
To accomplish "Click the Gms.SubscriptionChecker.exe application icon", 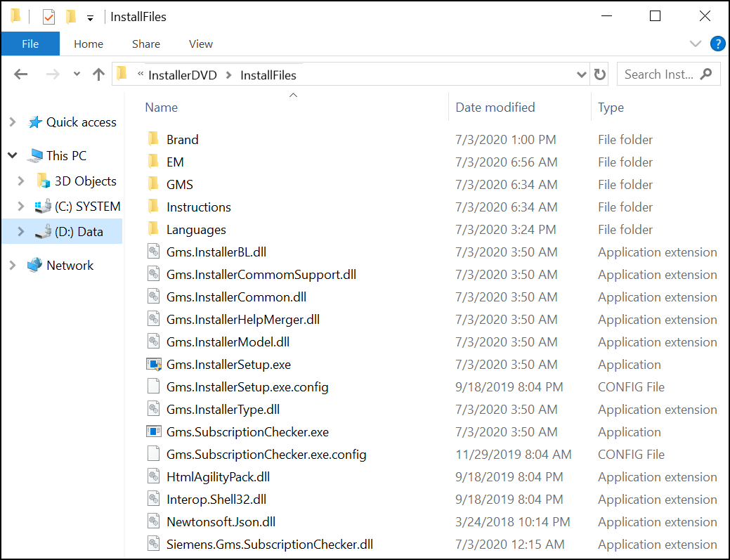I will [x=154, y=432].
